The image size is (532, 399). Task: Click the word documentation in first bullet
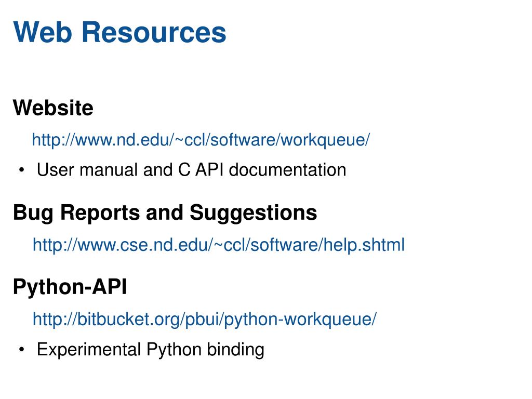[x=287, y=170]
